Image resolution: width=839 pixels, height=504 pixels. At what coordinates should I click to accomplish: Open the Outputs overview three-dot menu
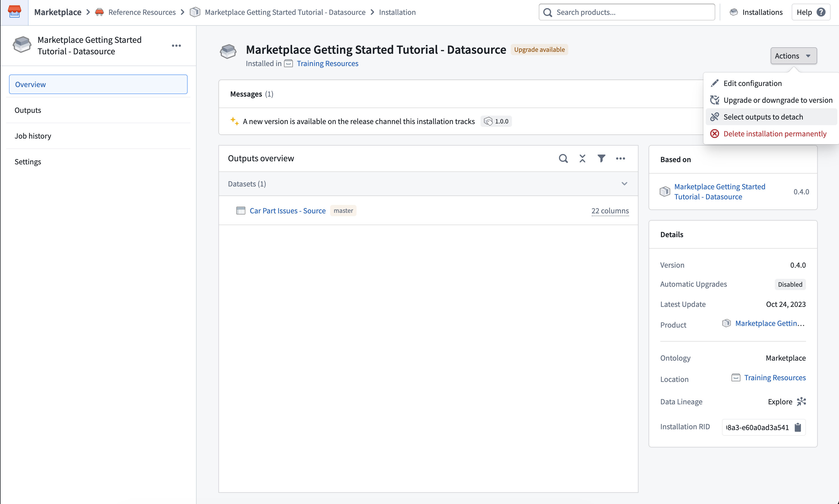tap(621, 158)
